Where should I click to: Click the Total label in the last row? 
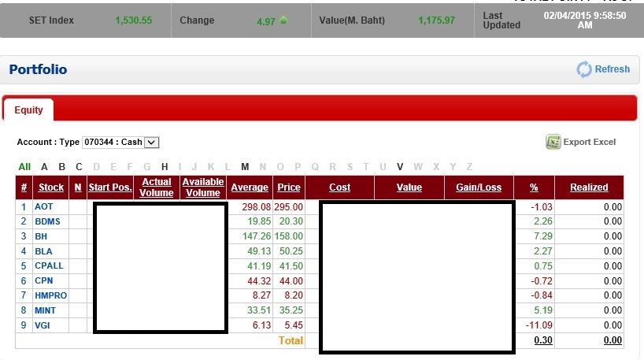coord(291,340)
